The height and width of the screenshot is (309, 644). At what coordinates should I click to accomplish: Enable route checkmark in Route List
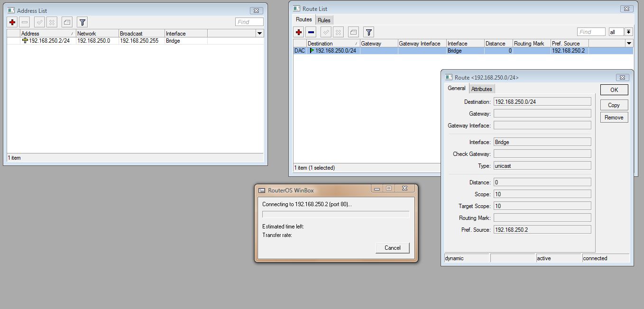point(326,32)
